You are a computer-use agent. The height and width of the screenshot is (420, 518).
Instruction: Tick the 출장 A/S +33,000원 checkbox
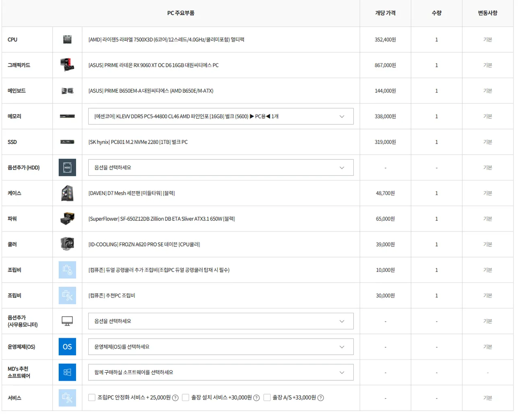click(x=267, y=398)
